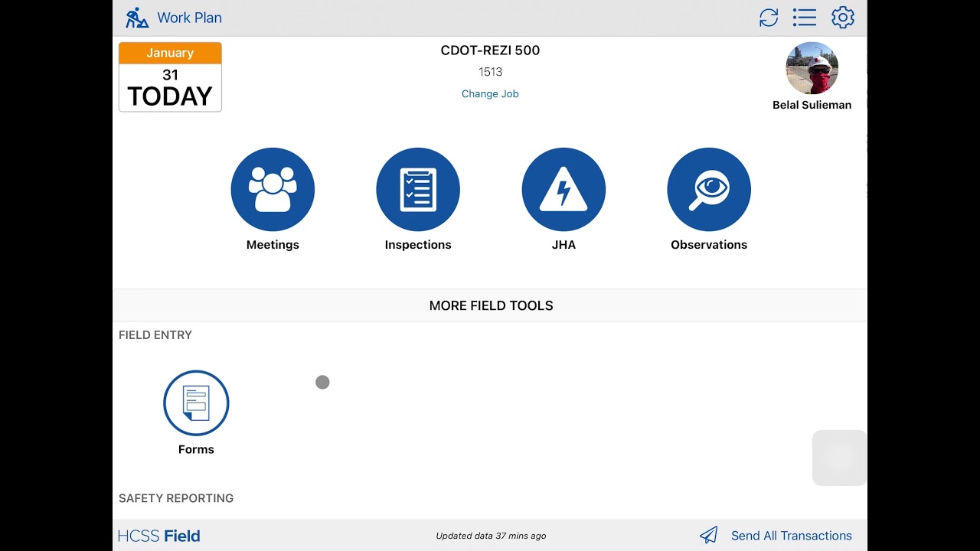Tap the paper plane send icon
The image size is (980, 551).
(709, 535)
